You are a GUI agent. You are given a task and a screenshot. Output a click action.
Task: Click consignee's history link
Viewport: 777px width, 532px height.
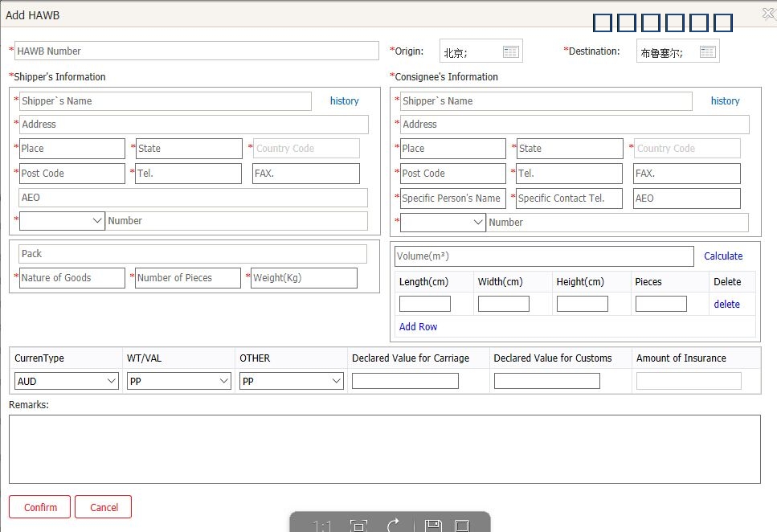click(725, 101)
